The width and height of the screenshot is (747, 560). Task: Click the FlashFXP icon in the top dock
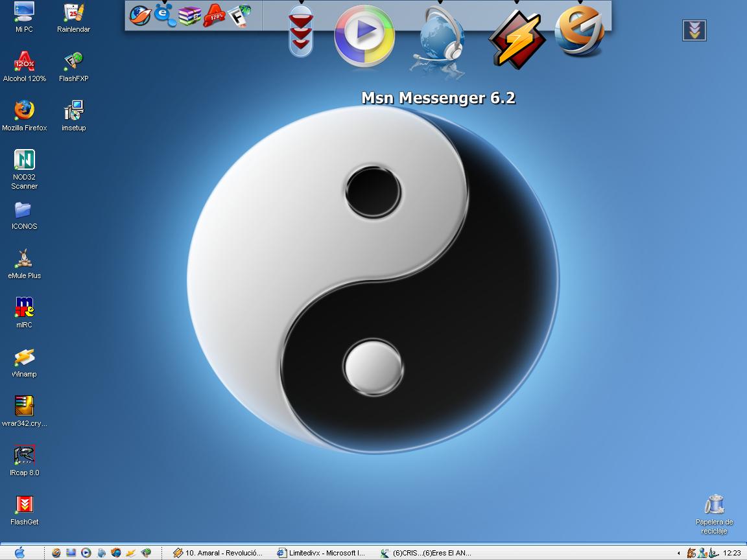(x=239, y=16)
